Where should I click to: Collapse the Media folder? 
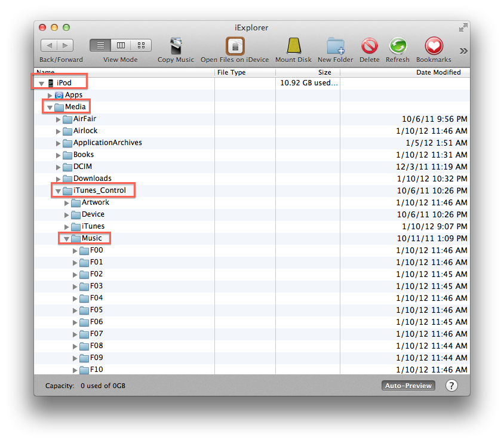click(50, 107)
